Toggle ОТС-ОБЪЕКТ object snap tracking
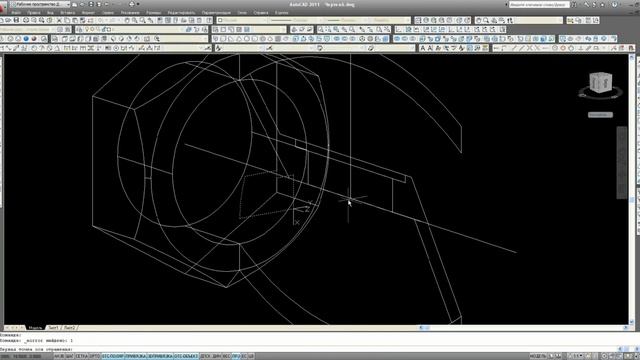 186,356
